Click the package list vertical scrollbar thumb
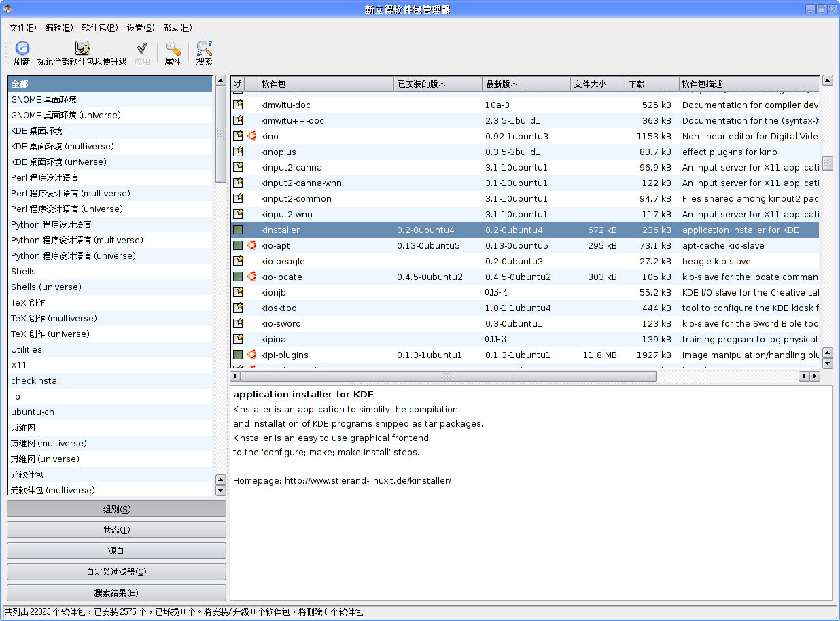840x621 pixels. pyautogui.click(x=827, y=163)
